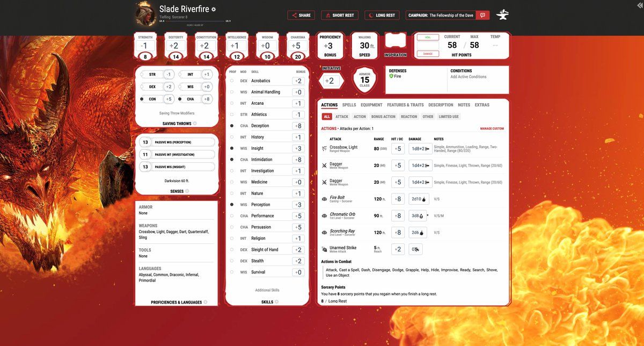Toggle the Arcana proficiency dot
This screenshot has width=644, height=346.
pos(232,103)
